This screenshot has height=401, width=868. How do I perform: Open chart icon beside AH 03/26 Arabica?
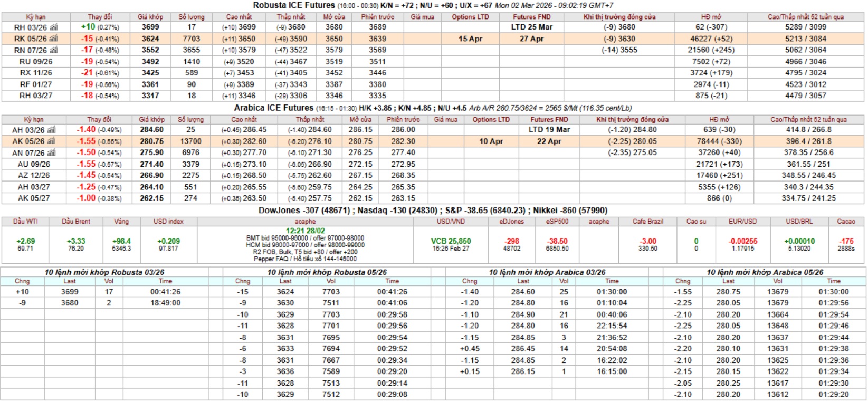click(x=52, y=130)
